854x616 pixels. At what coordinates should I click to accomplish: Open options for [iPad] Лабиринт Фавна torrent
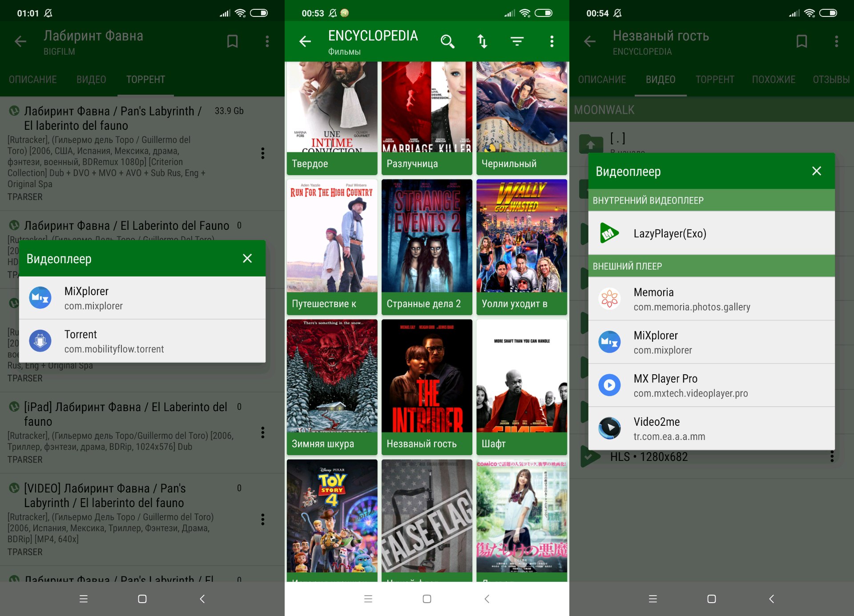point(263,432)
